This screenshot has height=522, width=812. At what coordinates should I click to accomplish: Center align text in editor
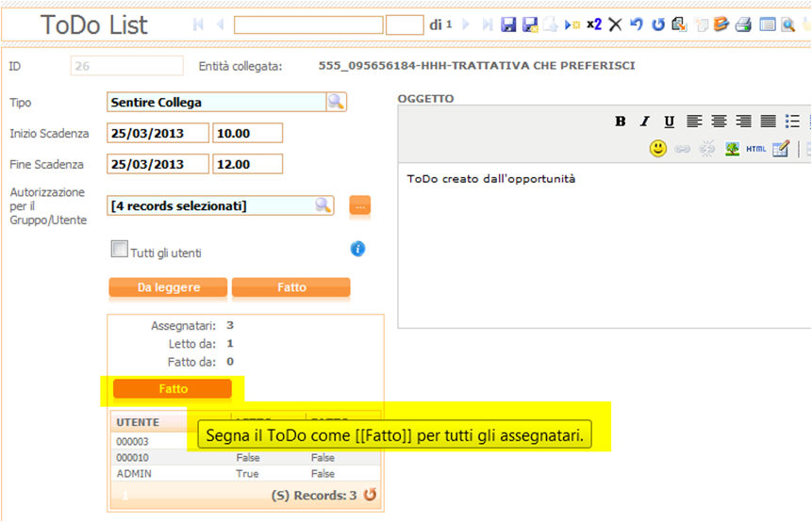(x=719, y=122)
